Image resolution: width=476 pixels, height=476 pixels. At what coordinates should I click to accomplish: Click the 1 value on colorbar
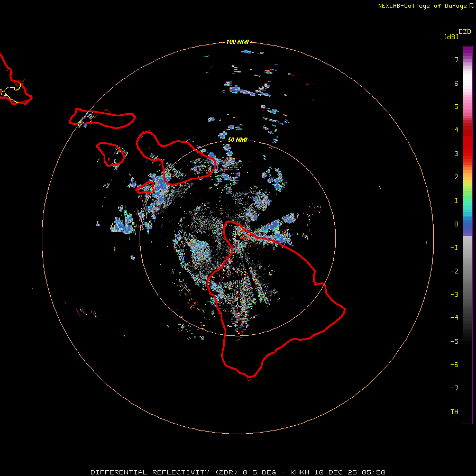coord(456,200)
